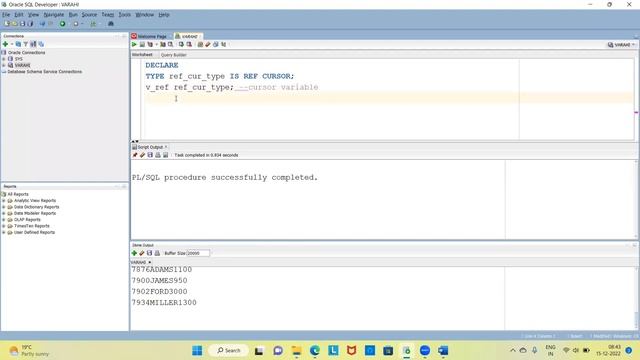Clear the Dbms Output with eraser icon
This screenshot has width=640, height=360.
[x=142, y=253]
